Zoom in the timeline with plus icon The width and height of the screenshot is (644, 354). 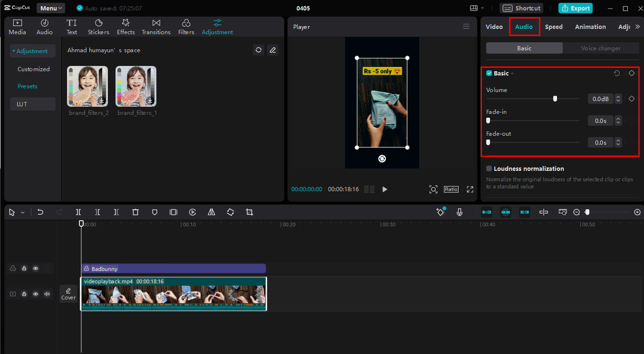[637, 212]
